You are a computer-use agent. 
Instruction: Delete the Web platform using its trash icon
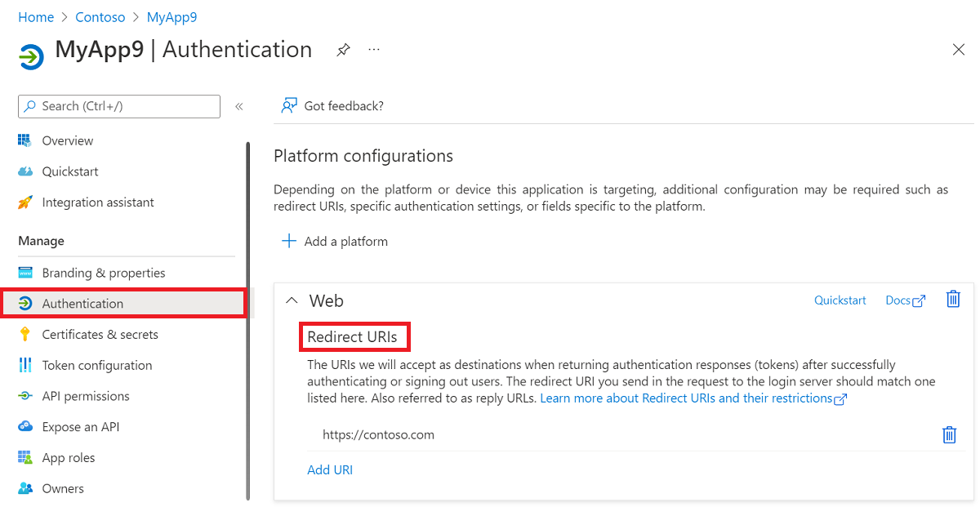(x=952, y=300)
